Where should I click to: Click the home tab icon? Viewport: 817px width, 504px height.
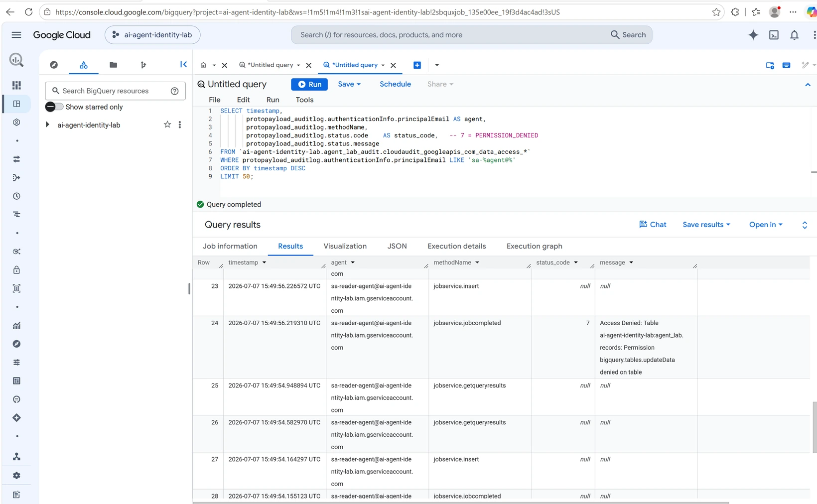pyautogui.click(x=203, y=65)
